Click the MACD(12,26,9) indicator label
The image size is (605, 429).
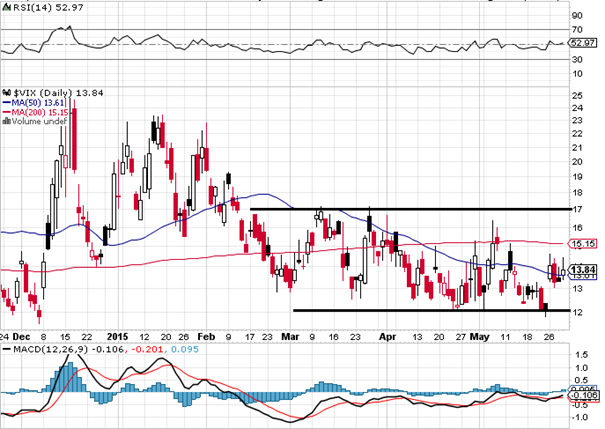pos(51,350)
